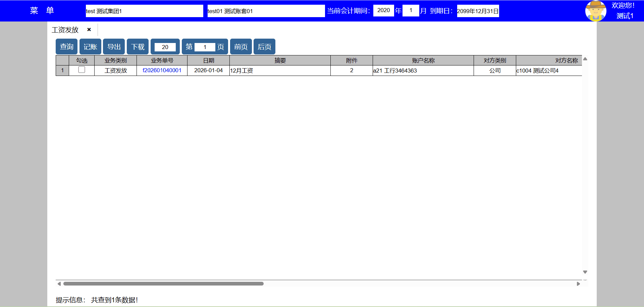This screenshot has width=644, height=307.
Task: Open the test 测试集团1 group selector
Action: click(144, 11)
